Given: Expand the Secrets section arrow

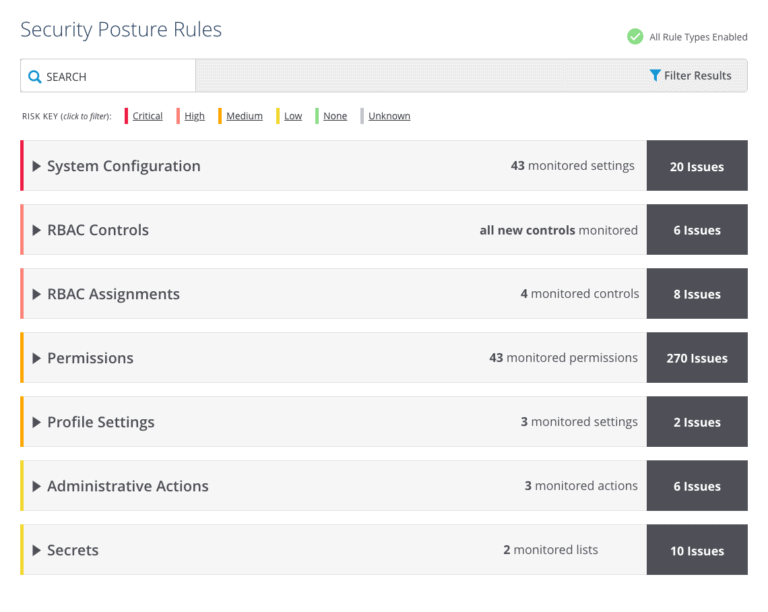Looking at the screenshot, I should tap(36, 550).
